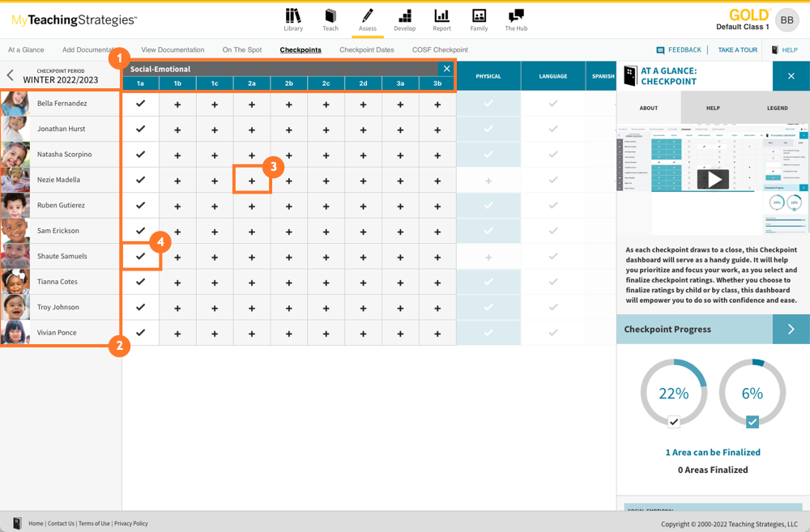810x532 pixels.
Task: Go to previous checkpoint period arrow
Action: [11, 76]
